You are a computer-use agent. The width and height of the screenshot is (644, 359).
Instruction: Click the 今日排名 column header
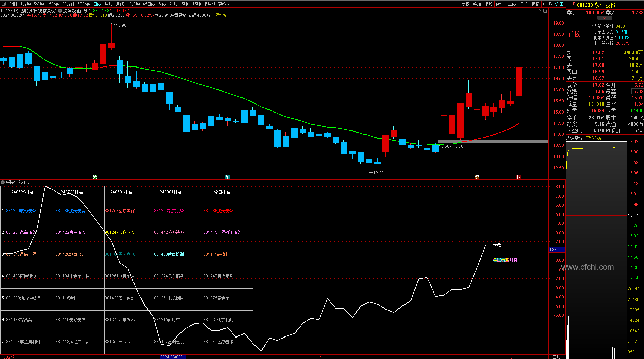(222, 192)
